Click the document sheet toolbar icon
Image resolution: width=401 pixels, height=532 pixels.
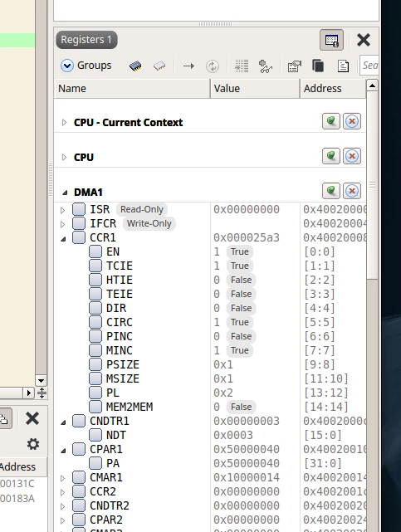343,66
